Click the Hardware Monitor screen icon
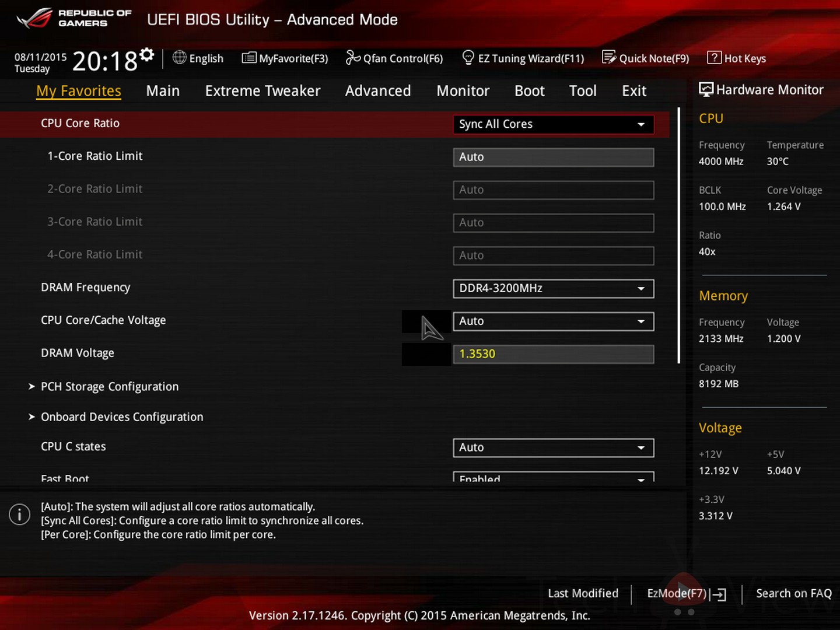Image resolution: width=840 pixels, height=630 pixels. click(x=706, y=89)
